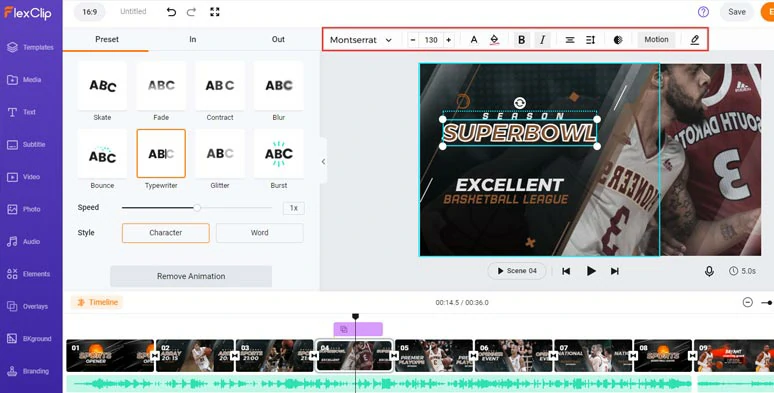Enter fullscreen with the expand icon

coord(215,12)
